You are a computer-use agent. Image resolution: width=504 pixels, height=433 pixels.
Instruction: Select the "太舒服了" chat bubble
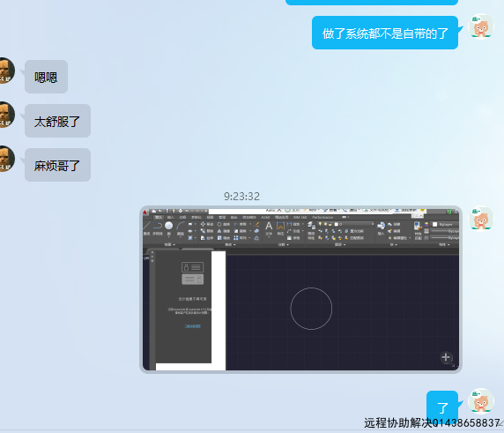pos(57,121)
